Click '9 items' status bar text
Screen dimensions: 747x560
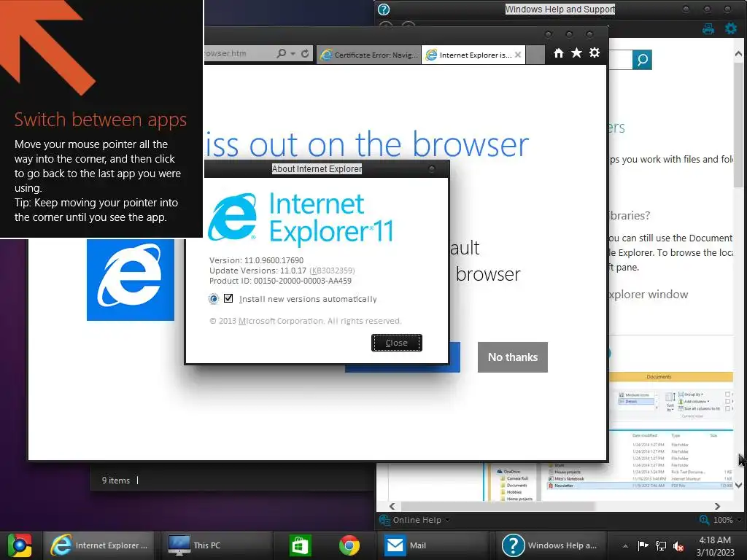coord(116,481)
